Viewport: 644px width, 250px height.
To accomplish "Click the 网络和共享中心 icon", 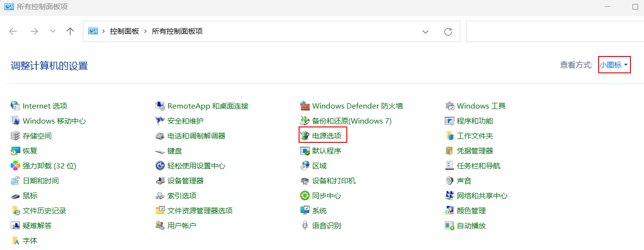I will [x=449, y=196].
